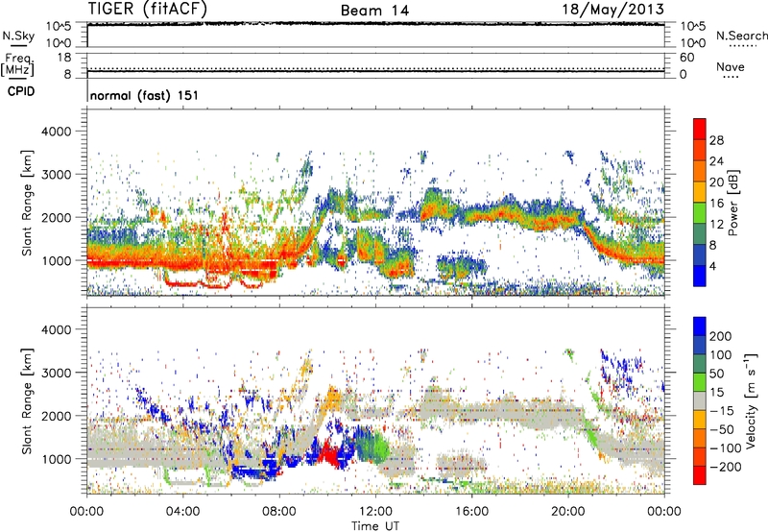Image resolution: width=768 pixels, height=532 pixels.
Task: Click the 16 value on power colorbar
Action: coord(716,204)
